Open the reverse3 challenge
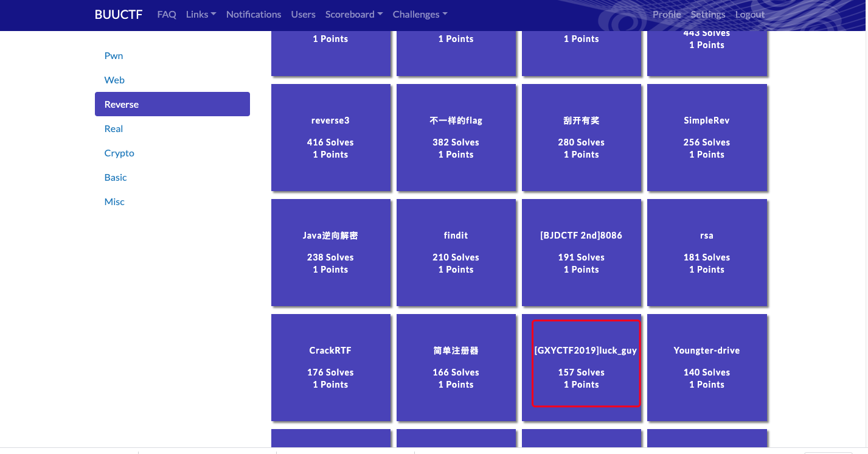 pos(330,137)
